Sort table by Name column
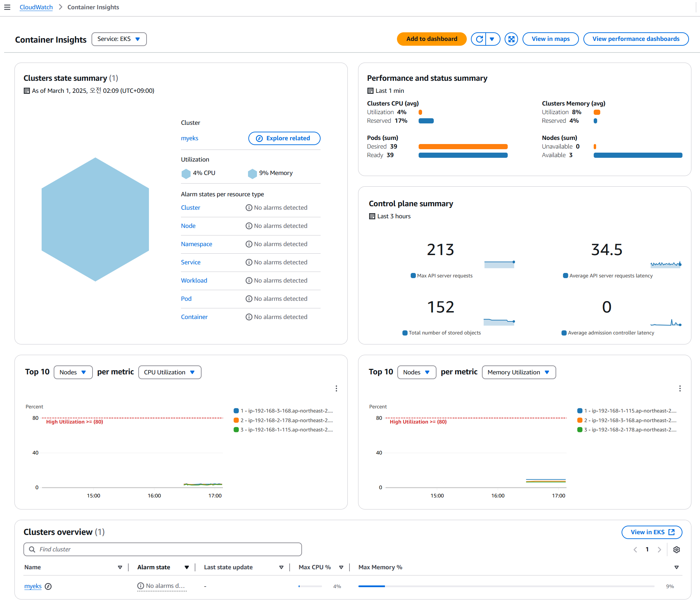This screenshot has height=604, width=700. pyautogui.click(x=120, y=567)
